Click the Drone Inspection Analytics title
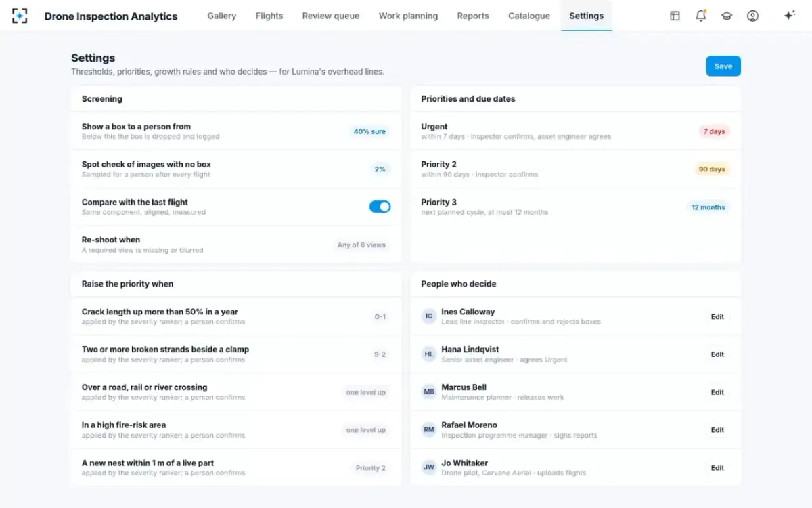This screenshot has height=508, width=812. pos(111,16)
